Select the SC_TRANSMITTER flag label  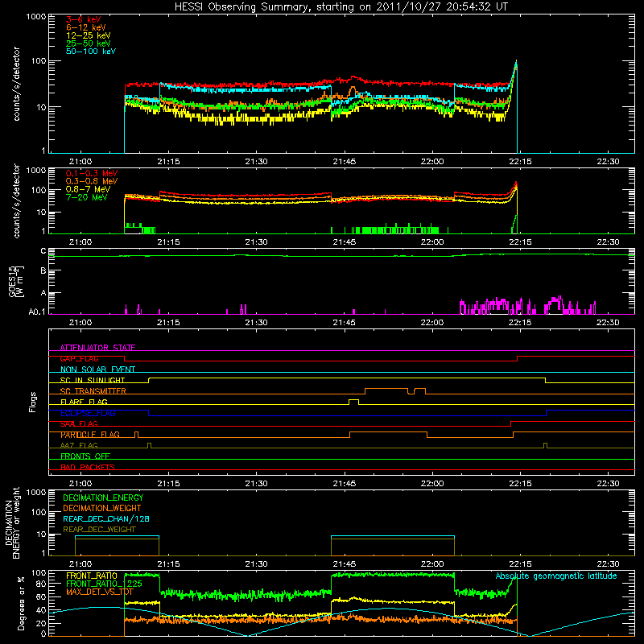point(93,391)
